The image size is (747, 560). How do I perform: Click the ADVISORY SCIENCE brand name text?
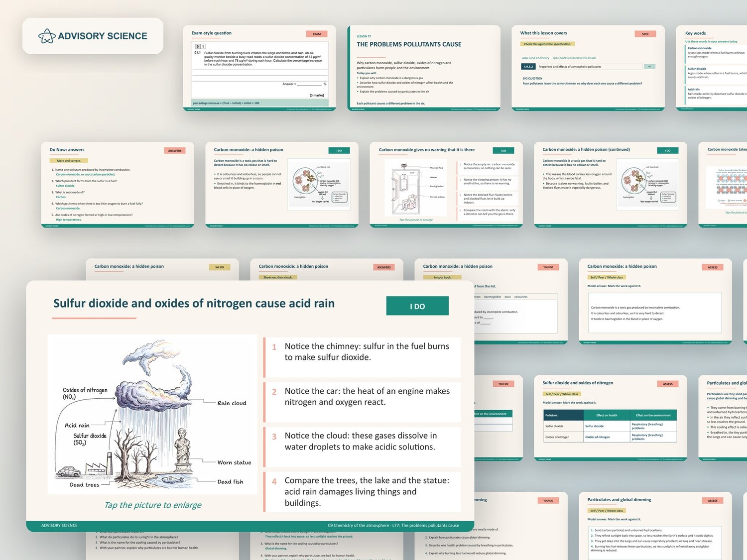[x=103, y=36]
